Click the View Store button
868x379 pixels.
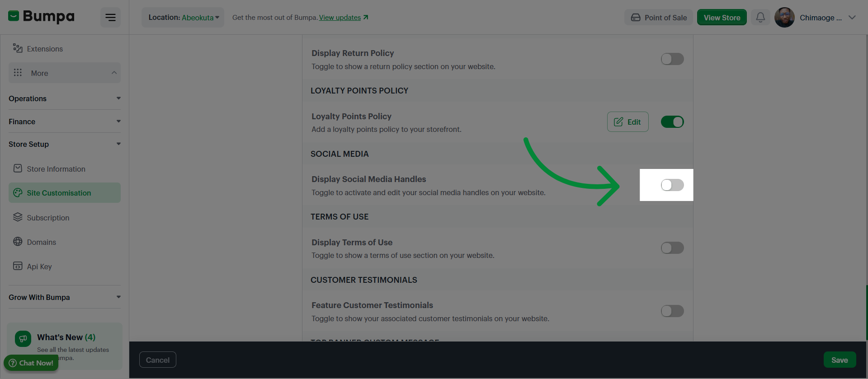click(722, 18)
